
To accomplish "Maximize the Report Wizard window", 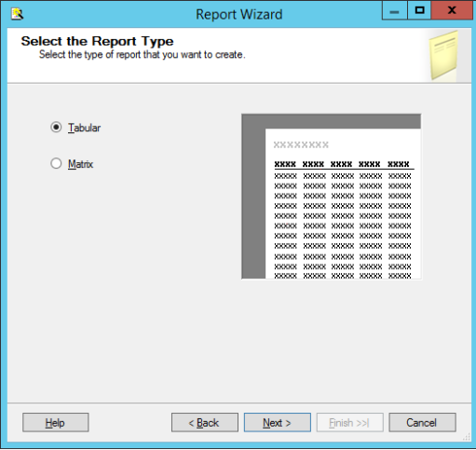I will 419,10.
